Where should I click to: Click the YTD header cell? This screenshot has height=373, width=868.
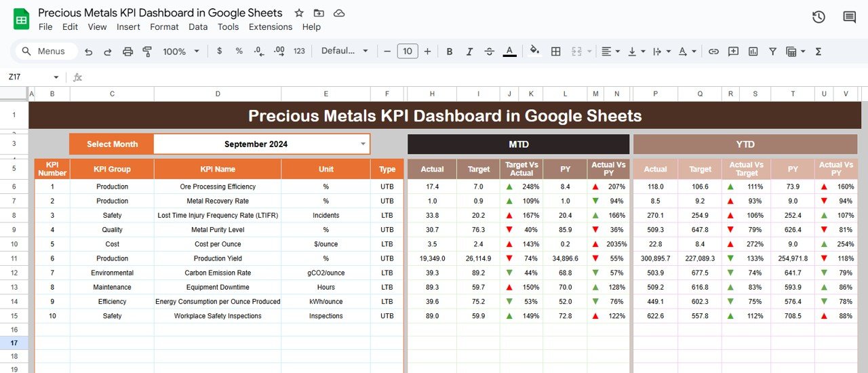click(x=745, y=144)
